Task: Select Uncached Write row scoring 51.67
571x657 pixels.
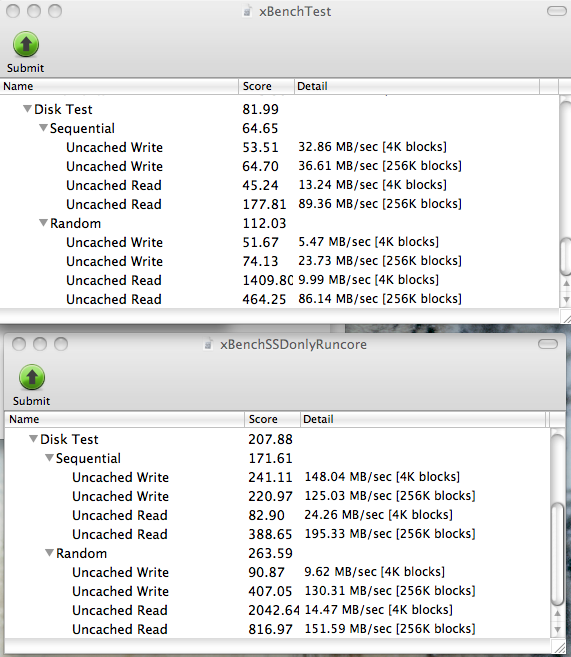Action: coord(279,242)
